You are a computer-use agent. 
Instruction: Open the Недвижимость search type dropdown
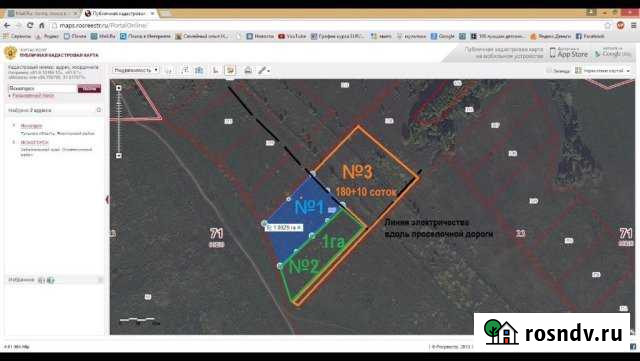click(136, 70)
